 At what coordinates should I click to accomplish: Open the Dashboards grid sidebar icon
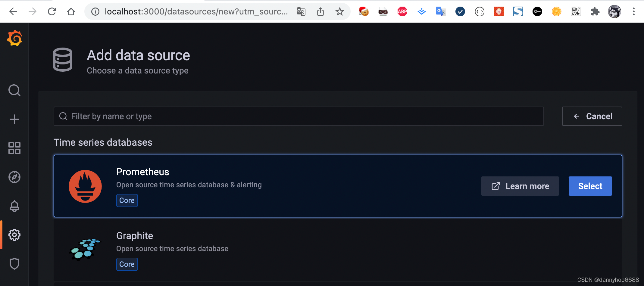[14, 148]
